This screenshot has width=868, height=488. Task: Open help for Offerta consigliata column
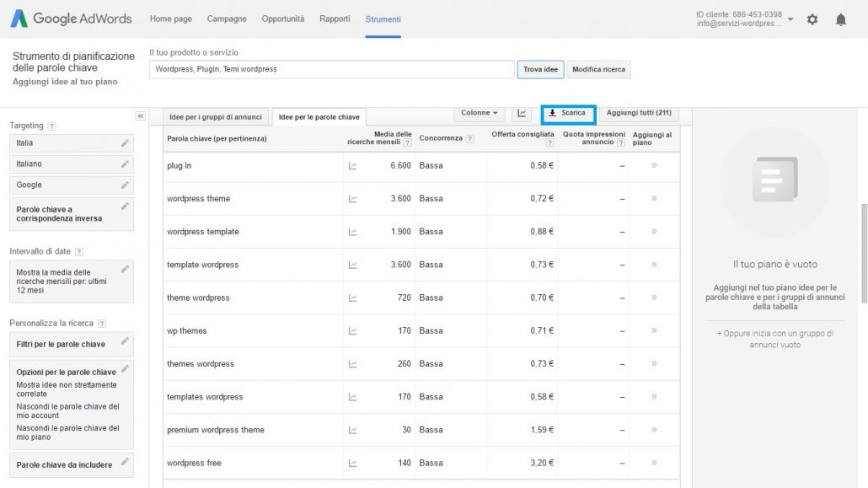tap(549, 142)
